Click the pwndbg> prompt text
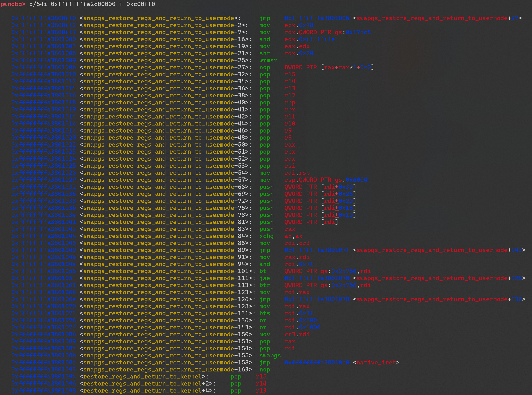The width and height of the screenshot is (532, 395). point(13,4)
